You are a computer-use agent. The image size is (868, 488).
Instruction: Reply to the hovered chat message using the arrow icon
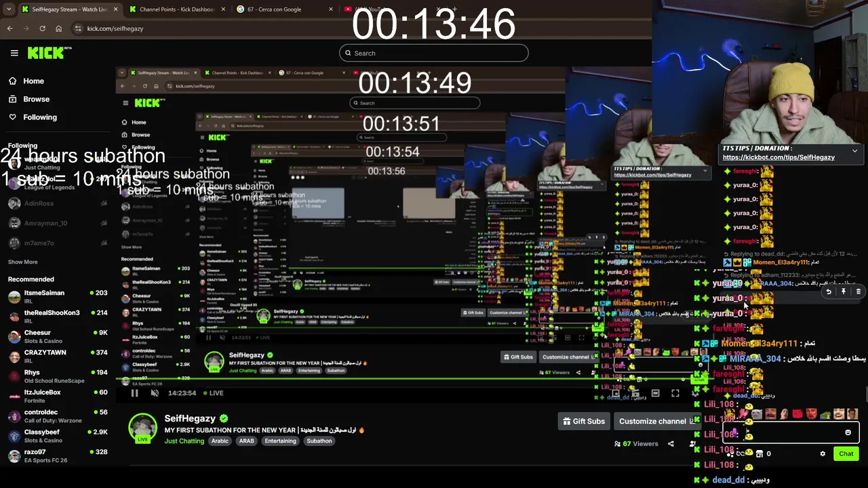pos(828,291)
